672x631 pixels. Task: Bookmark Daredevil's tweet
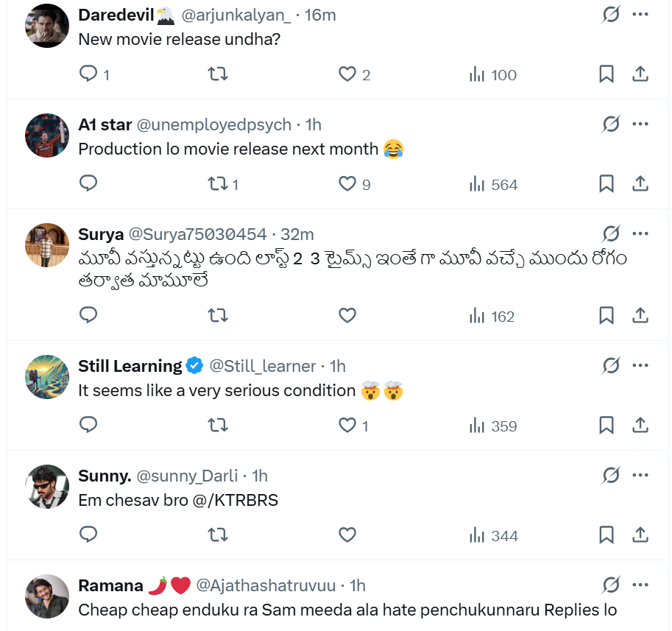(606, 74)
